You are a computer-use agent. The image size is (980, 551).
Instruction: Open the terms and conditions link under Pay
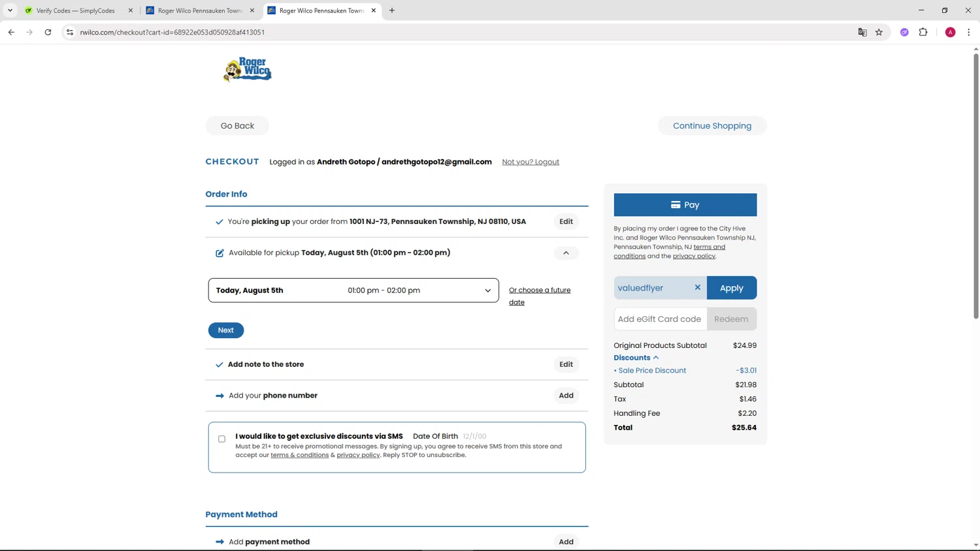pyautogui.click(x=669, y=251)
